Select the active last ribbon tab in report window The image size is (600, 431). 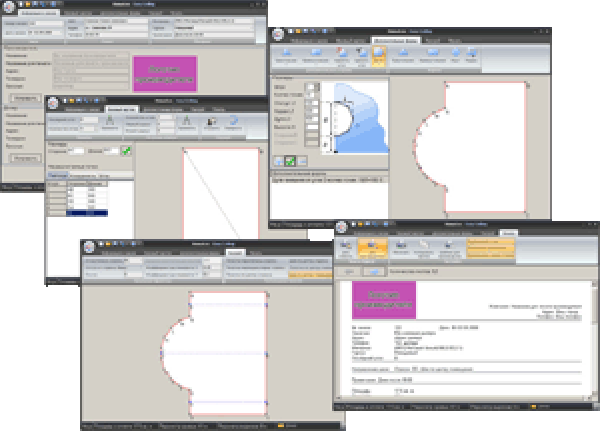coord(509,233)
